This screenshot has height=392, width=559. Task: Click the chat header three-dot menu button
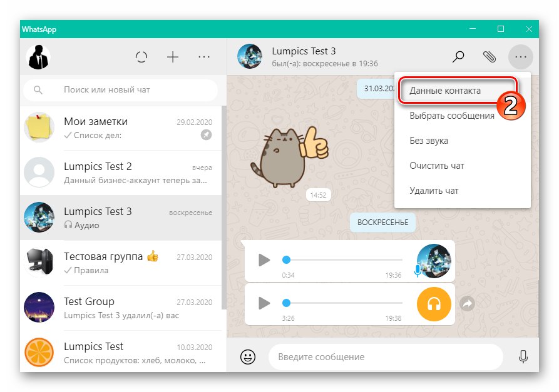coord(520,57)
